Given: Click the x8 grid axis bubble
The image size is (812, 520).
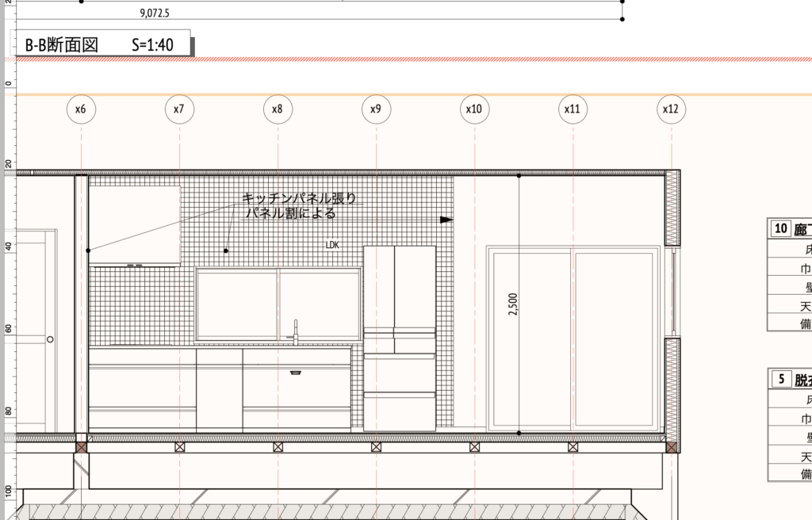Looking at the screenshot, I should [x=278, y=109].
